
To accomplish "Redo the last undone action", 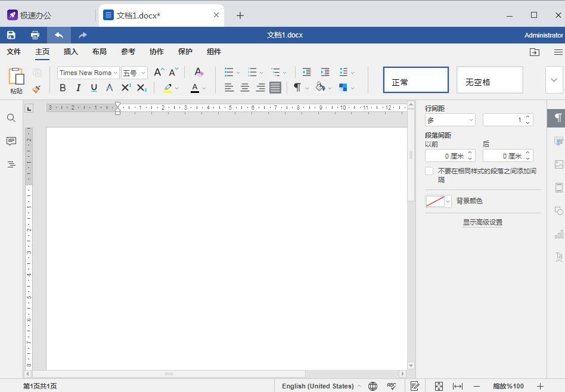I will [83, 35].
